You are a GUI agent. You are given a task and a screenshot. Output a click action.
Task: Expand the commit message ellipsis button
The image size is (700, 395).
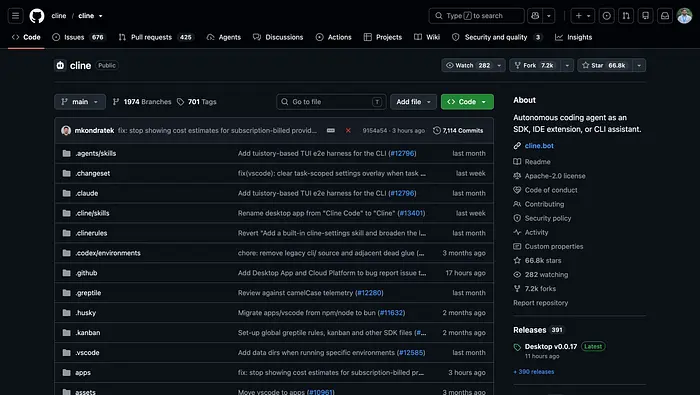[331, 130]
